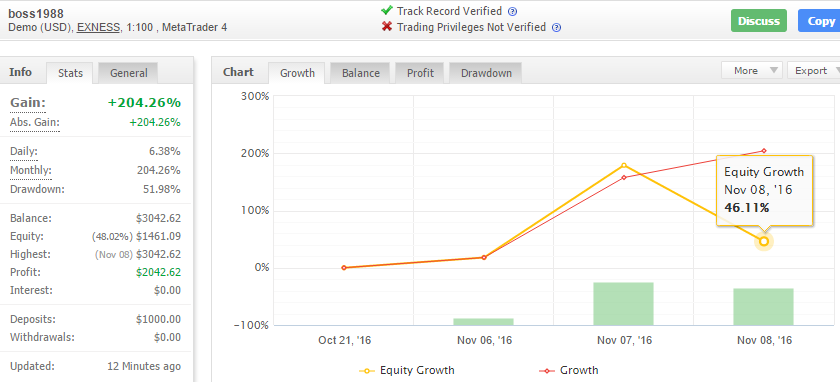Screen dimensions: 840x382
Task: Switch to the Drawdown chart tab
Action: pos(486,73)
